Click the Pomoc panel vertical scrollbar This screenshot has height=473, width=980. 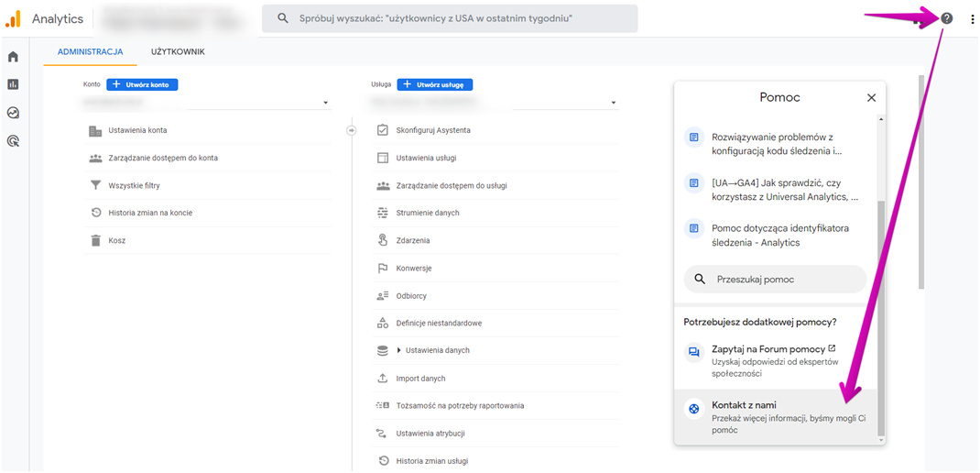882,318
